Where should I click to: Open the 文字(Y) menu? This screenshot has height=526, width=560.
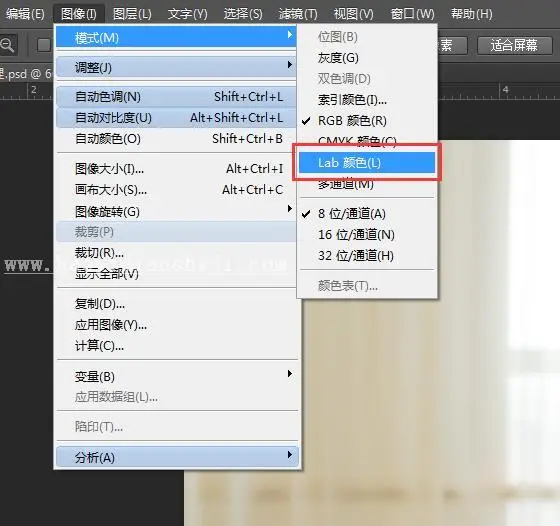coord(188,14)
